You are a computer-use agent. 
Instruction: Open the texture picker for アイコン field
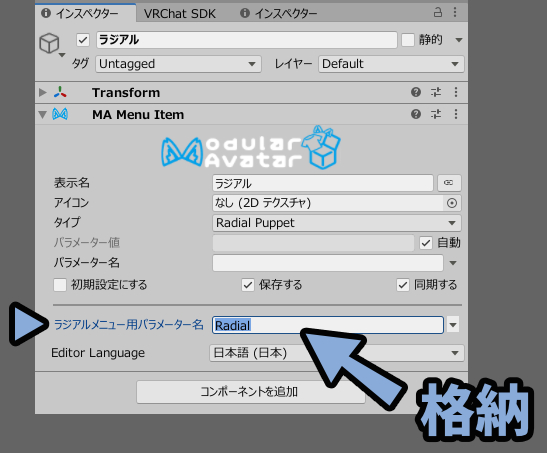click(x=452, y=203)
